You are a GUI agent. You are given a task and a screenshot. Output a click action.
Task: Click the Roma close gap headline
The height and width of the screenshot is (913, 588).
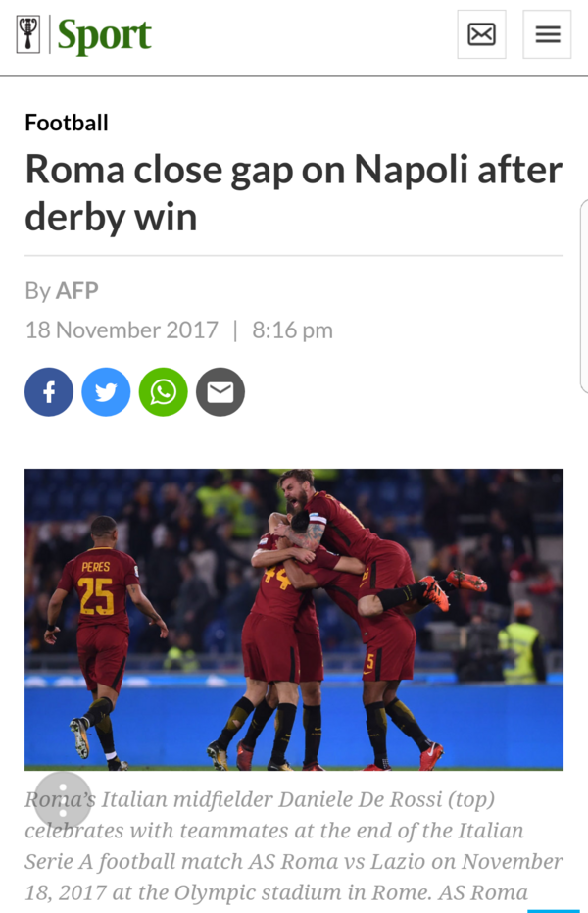coord(294,193)
